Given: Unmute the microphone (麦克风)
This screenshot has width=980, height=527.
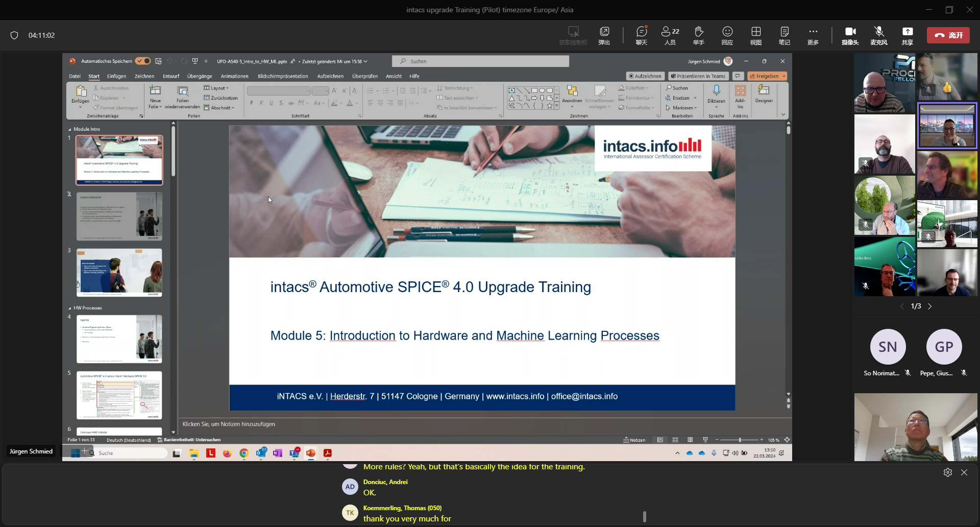Looking at the screenshot, I should point(878,35).
